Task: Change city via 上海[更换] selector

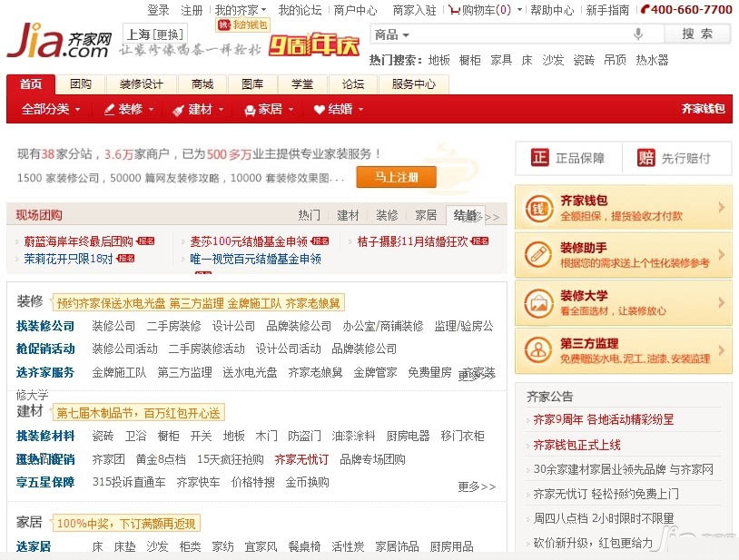Action: pos(155,34)
